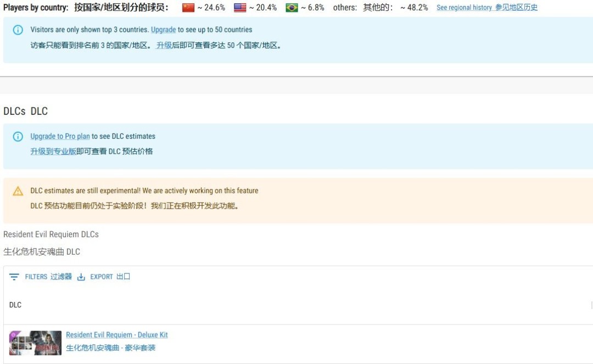593x364 pixels.
Task: Click the United States flag icon
Action: 239,7
